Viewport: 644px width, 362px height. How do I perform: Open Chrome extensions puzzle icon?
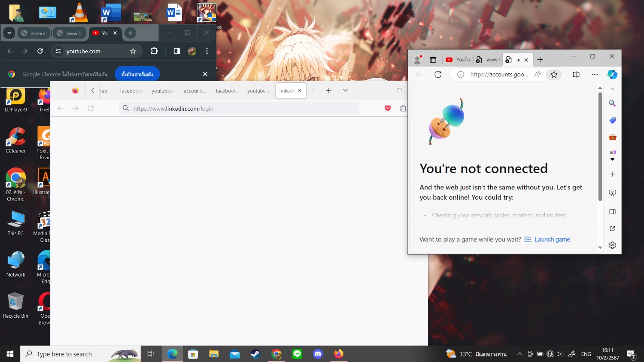[154, 51]
